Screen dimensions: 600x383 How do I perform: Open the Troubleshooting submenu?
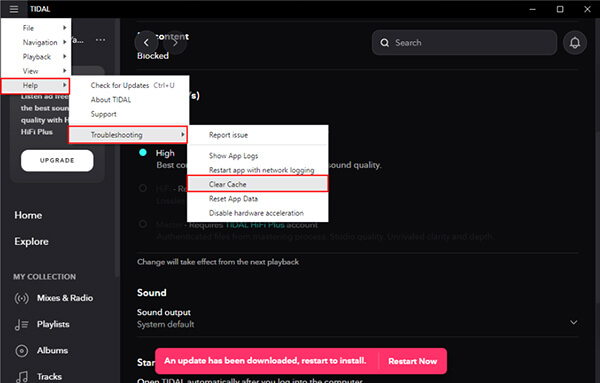pyautogui.click(x=128, y=135)
